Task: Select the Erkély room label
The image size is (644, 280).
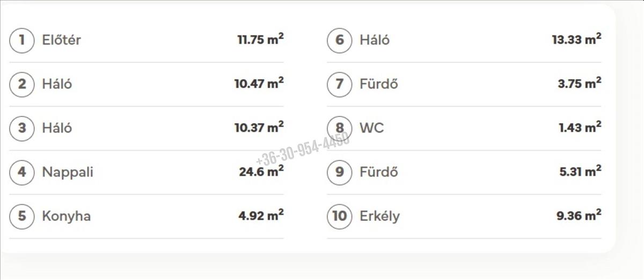Action: [379, 216]
